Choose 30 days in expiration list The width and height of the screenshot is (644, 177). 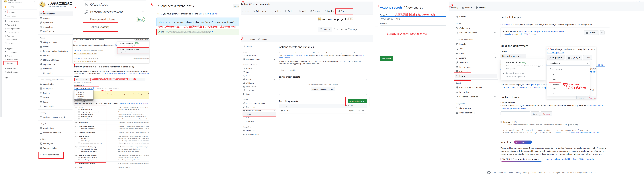point(80,93)
